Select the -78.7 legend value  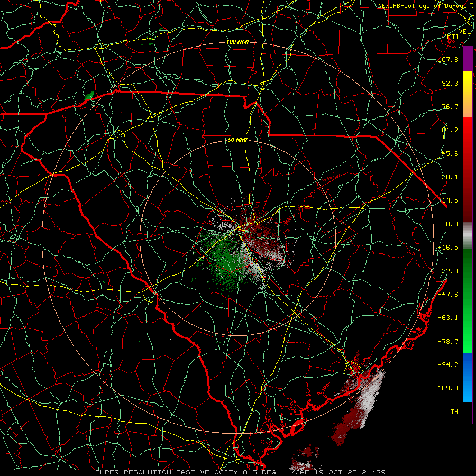[448, 342]
